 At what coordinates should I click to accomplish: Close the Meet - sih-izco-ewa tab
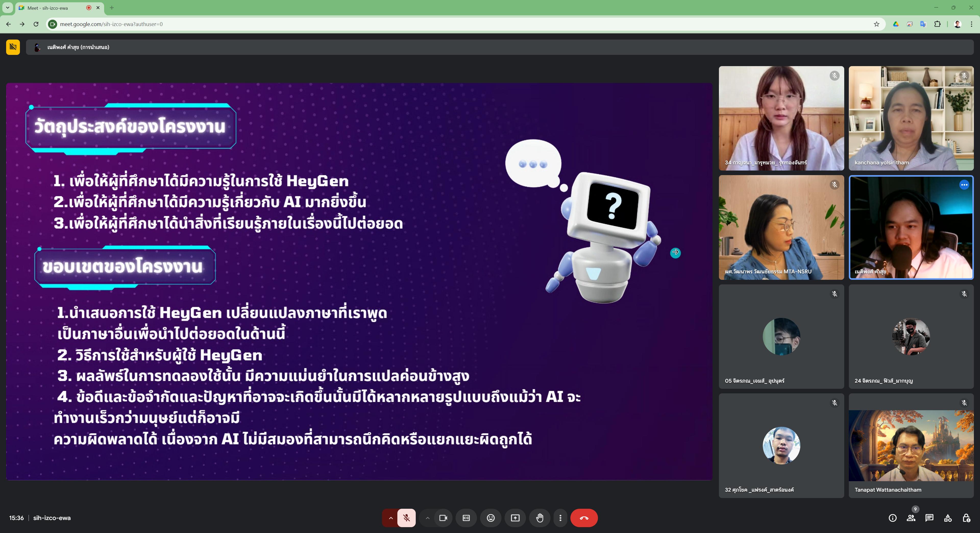point(98,8)
